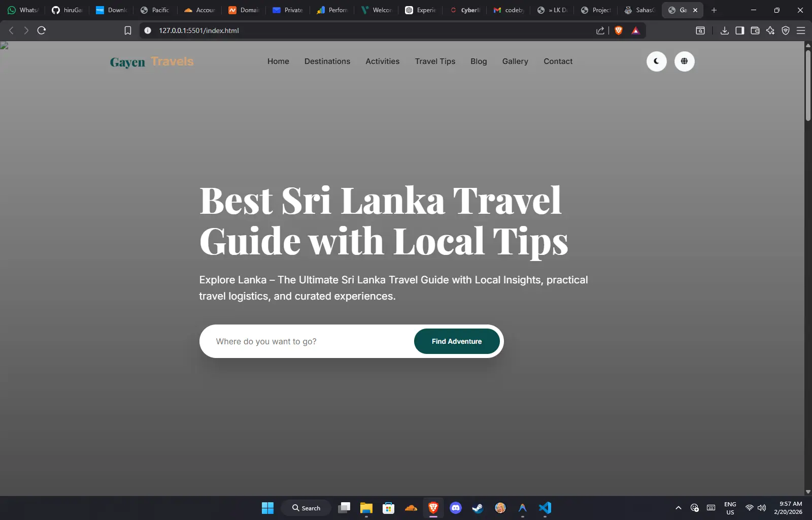The height and width of the screenshot is (520, 812).
Task: Open Brave Wallet icon
Action: pos(755,30)
